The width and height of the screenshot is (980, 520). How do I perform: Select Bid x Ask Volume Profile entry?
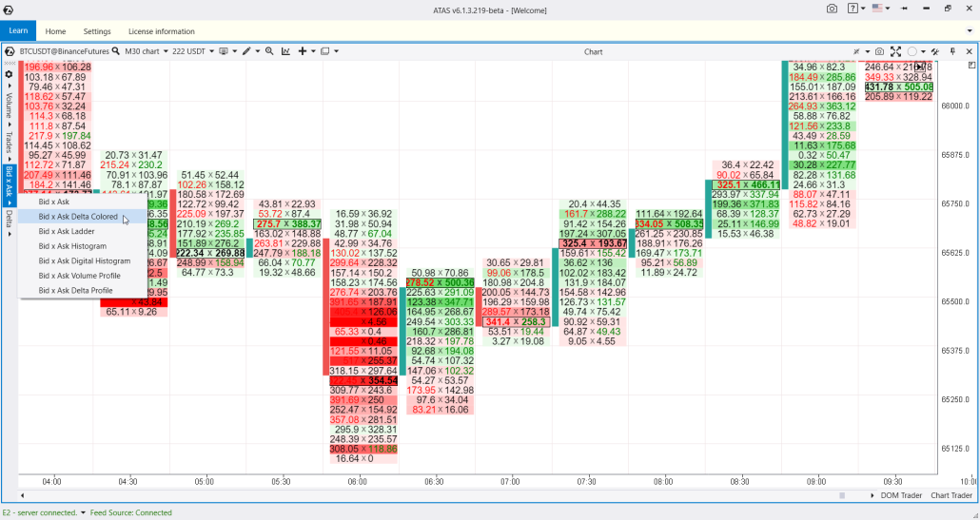[79, 276]
